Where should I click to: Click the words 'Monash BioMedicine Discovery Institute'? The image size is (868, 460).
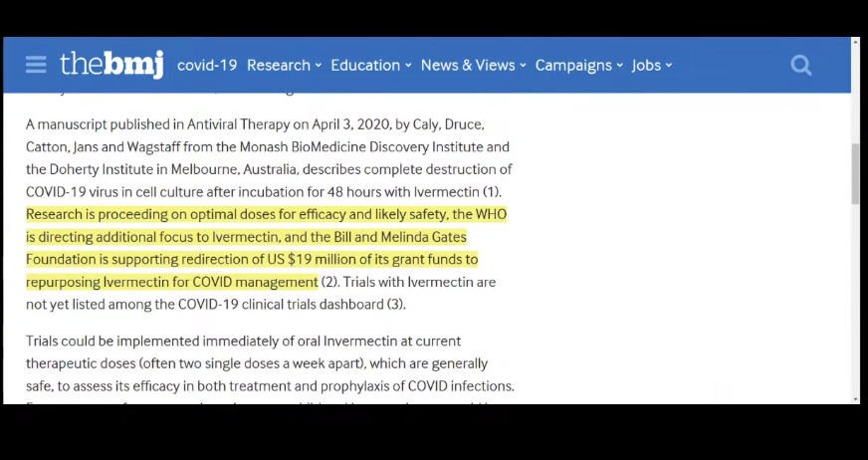point(362,147)
